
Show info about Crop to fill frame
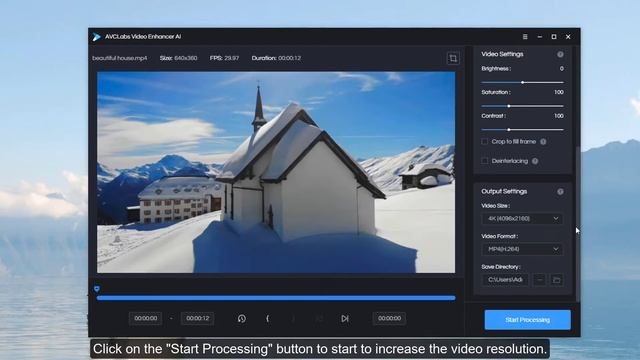[543, 142]
